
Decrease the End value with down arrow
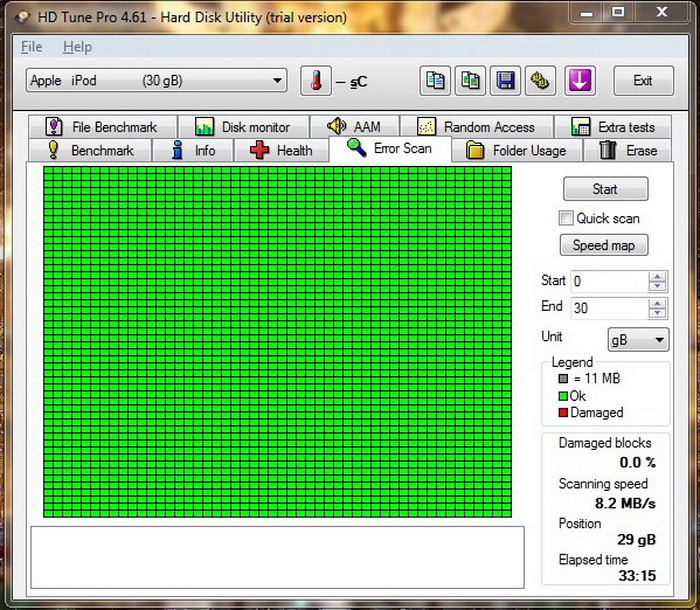click(x=657, y=314)
